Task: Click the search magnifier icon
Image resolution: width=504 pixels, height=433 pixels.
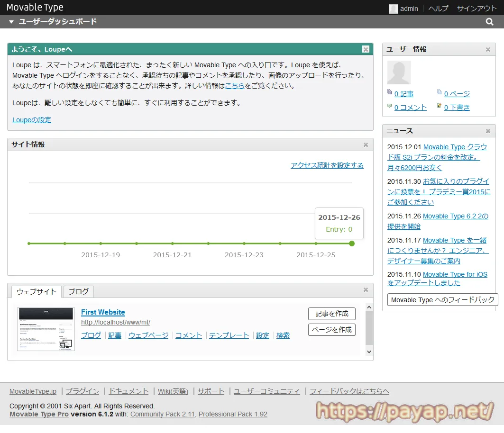Action: pos(490,22)
